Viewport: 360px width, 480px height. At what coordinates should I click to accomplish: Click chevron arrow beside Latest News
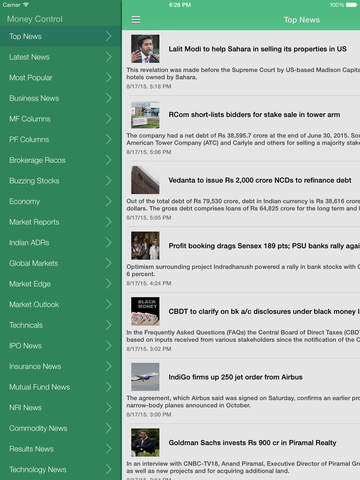point(108,57)
